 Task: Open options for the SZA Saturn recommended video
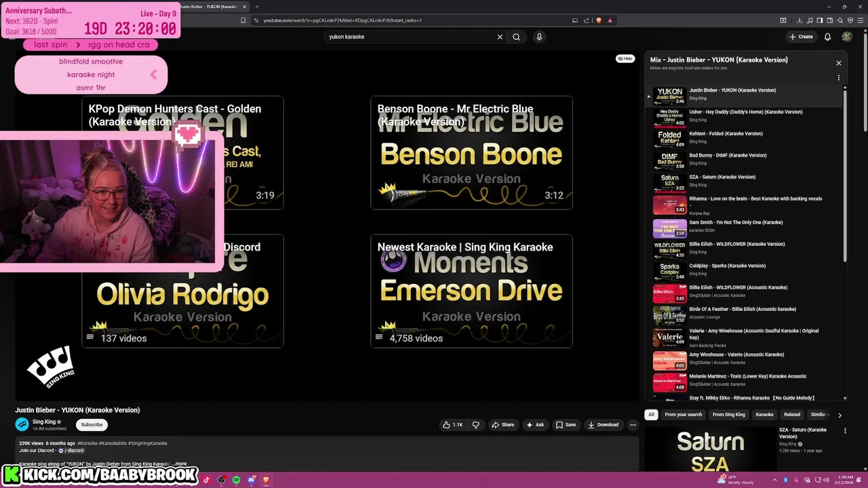845,431
